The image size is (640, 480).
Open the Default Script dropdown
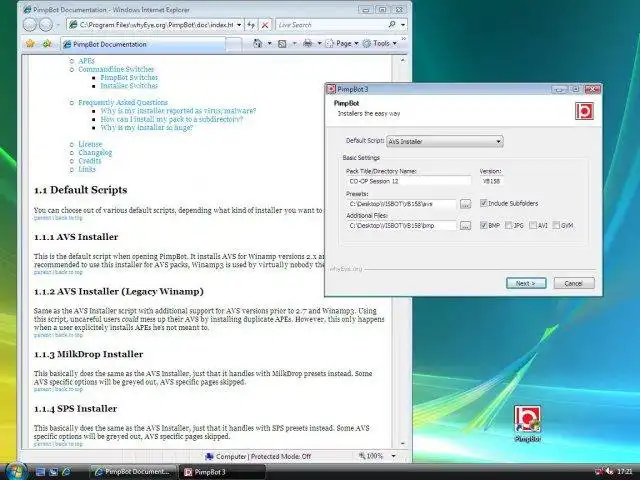[x=444, y=141]
